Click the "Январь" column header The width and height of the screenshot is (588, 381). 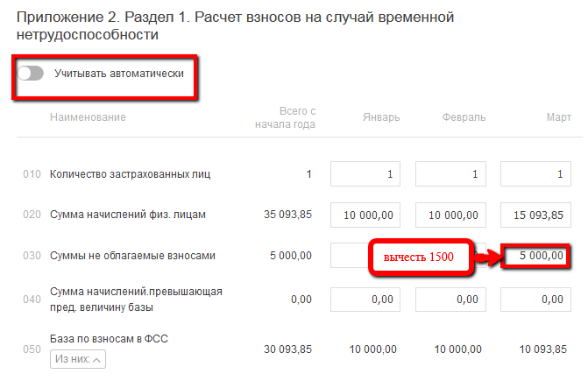coord(381,117)
